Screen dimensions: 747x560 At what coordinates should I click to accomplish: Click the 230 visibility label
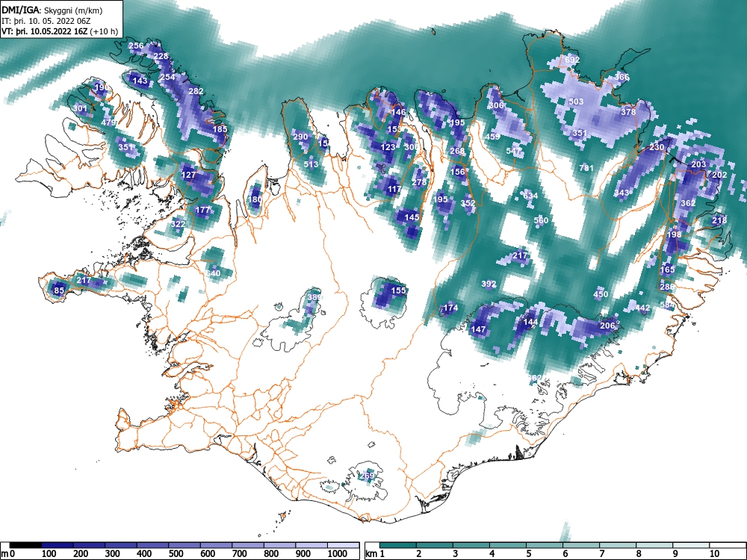(657, 147)
